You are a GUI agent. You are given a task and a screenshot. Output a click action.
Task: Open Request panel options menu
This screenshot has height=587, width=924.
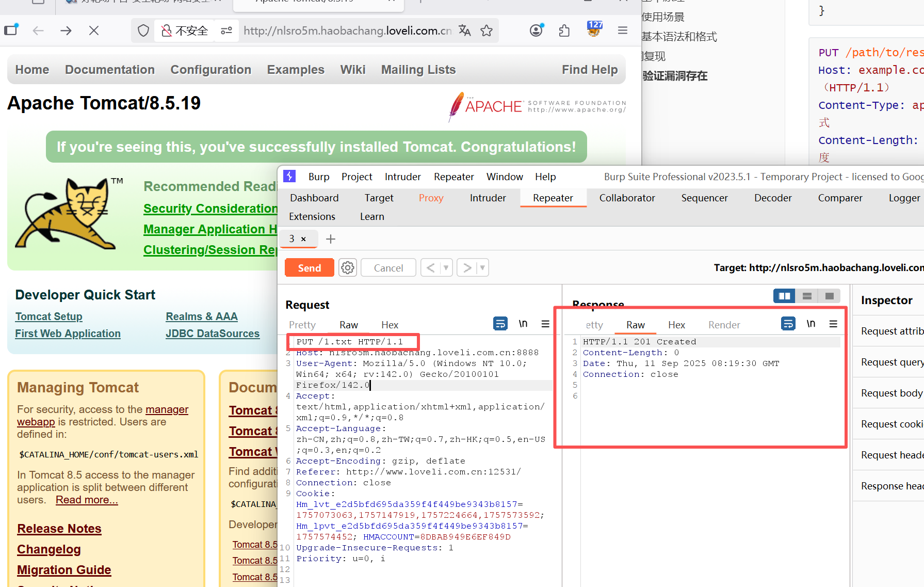tap(545, 324)
